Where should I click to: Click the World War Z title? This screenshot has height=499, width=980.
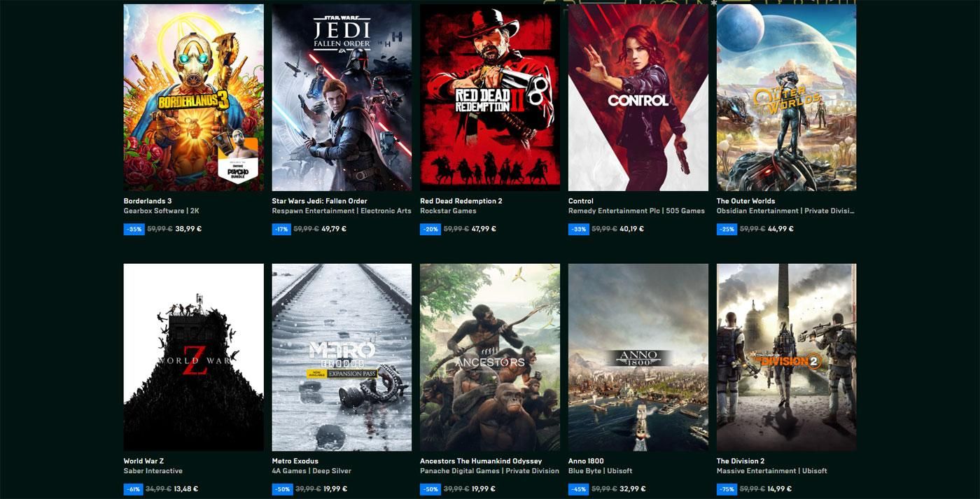coord(144,461)
